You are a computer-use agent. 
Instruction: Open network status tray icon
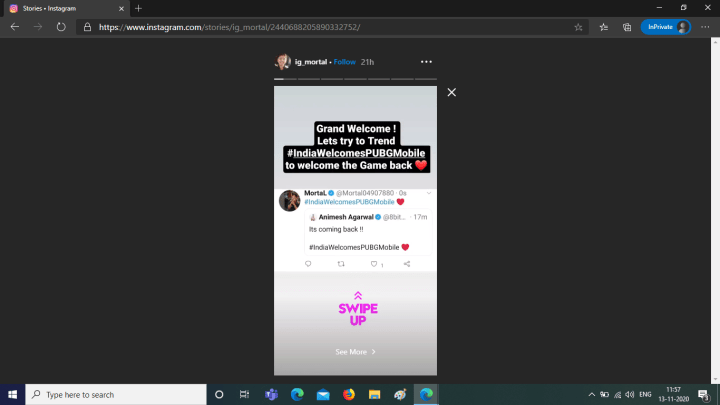click(x=618, y=394)
